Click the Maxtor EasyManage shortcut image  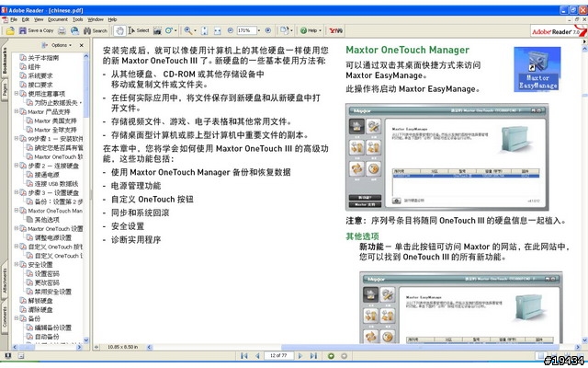coord(537,69)
